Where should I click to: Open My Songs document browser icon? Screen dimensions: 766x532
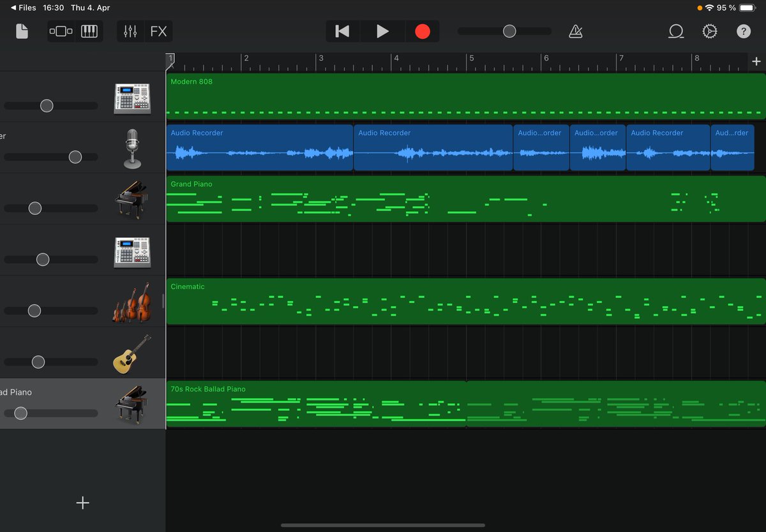click(22, 31)
